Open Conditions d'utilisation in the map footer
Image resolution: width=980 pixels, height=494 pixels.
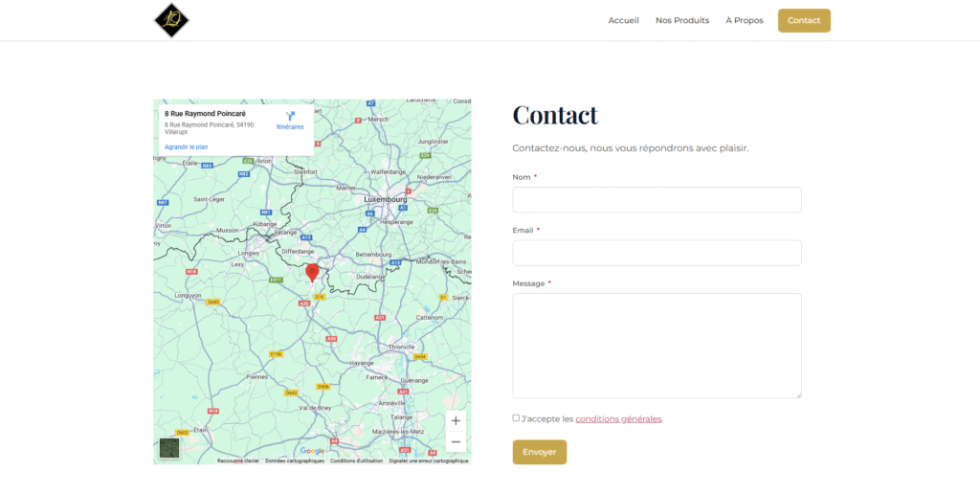click(x=356, y=460)
